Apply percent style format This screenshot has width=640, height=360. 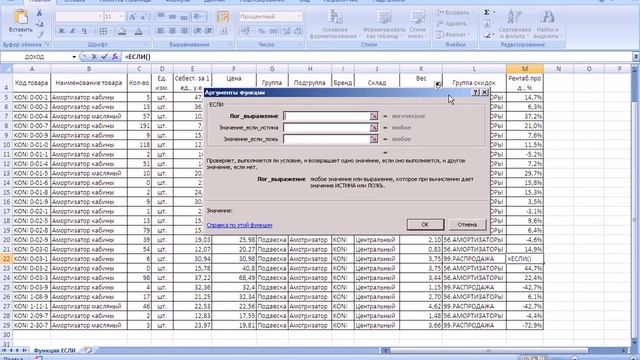click(262, 31)
